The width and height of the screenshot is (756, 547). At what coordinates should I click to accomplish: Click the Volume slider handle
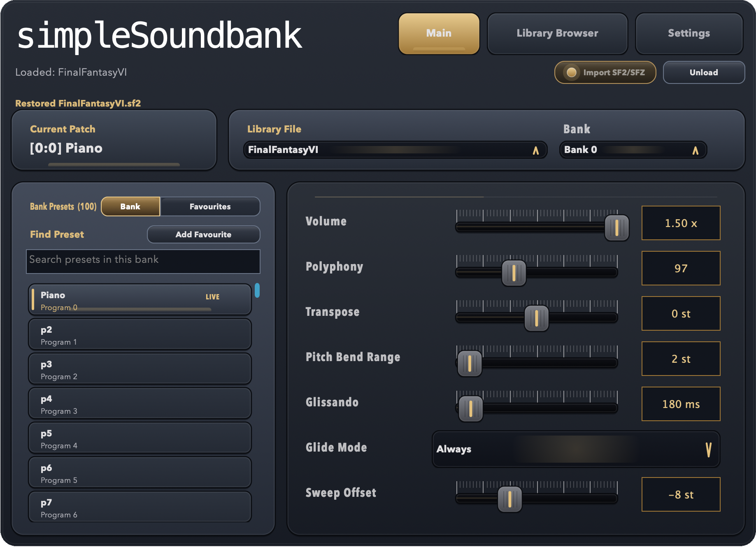pyautogui.click(x=616, y=227)
